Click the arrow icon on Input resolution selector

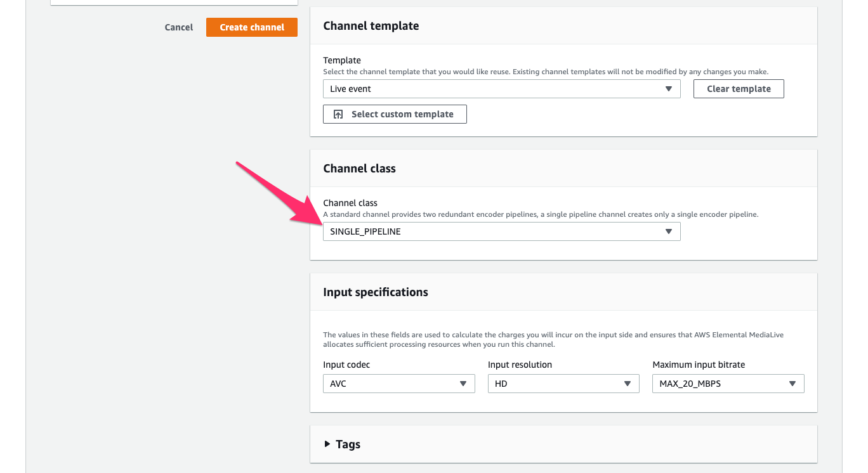coord(628,384)
